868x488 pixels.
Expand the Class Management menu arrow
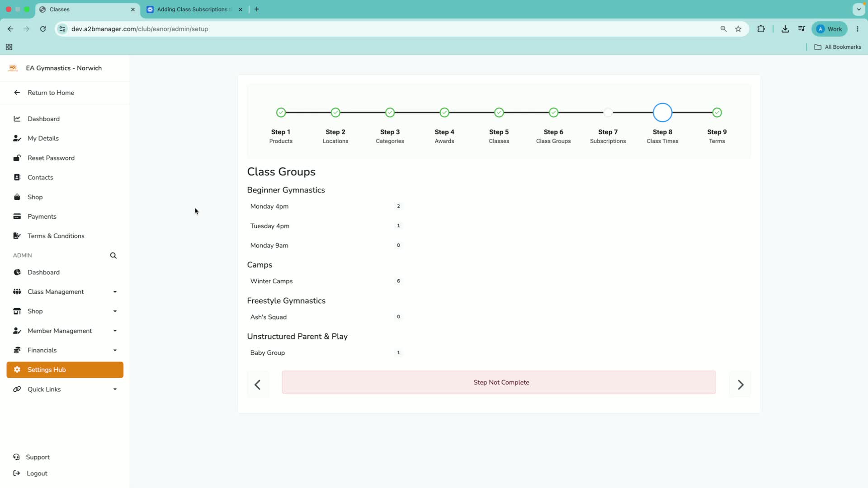click(115, 292)
